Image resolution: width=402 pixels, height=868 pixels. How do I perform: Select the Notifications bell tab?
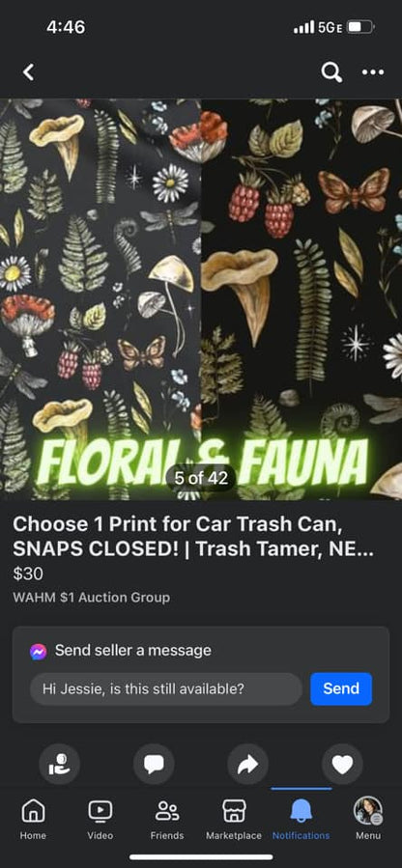pyautogui.click(x=301, y=820)
